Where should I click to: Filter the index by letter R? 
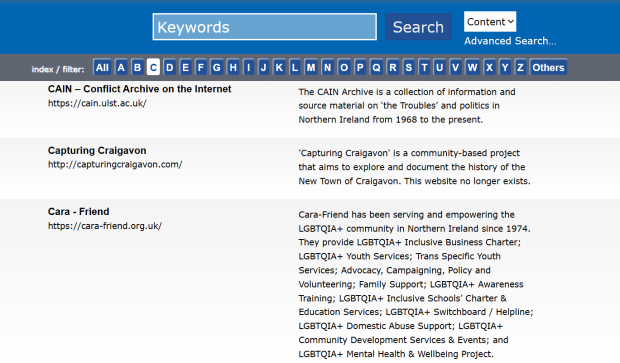(393, 67)
